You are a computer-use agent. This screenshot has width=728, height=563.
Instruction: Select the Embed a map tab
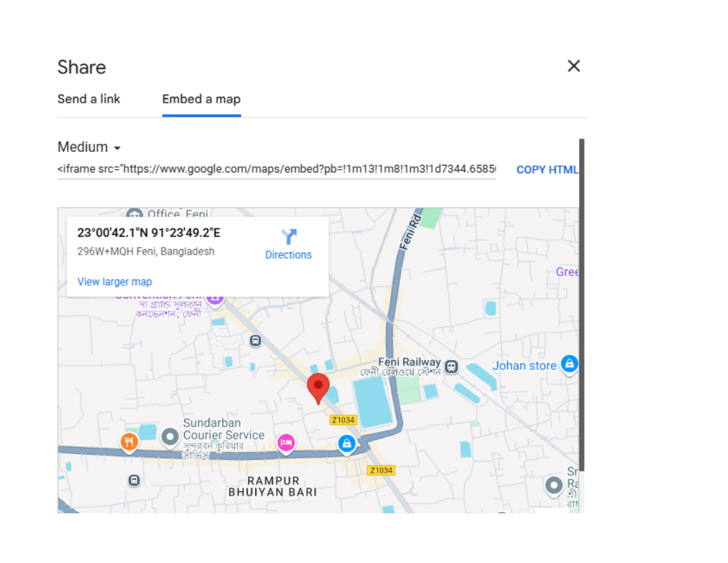(201, 99)
